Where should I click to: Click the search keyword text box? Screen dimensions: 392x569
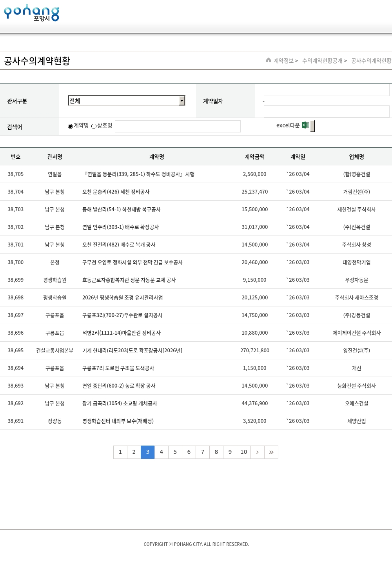(x=178, y=126)
